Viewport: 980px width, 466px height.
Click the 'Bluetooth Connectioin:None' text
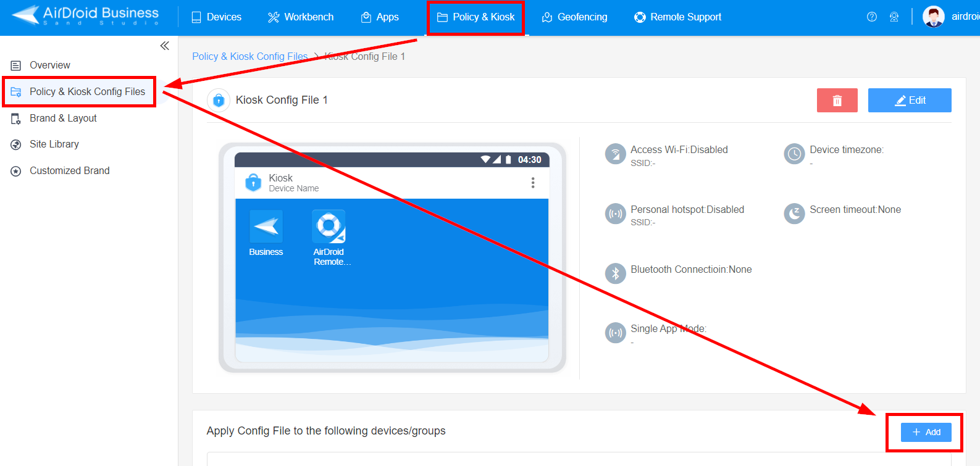pos(691,270)
